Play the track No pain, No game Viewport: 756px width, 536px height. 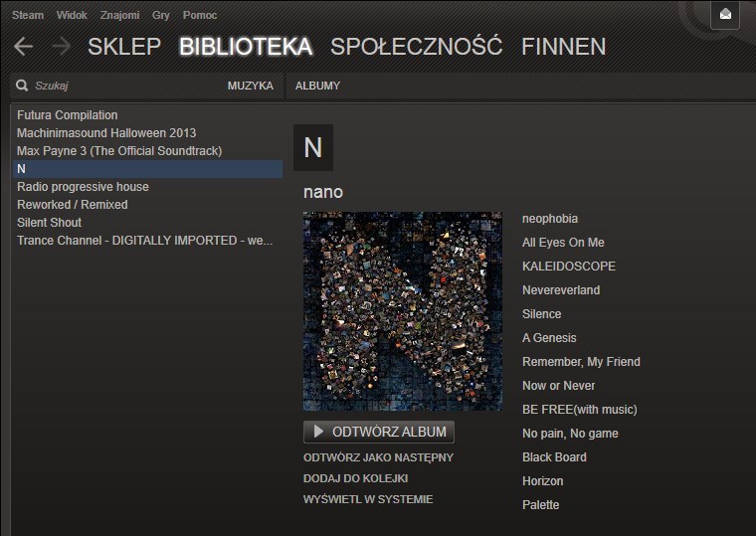(570, 434)
